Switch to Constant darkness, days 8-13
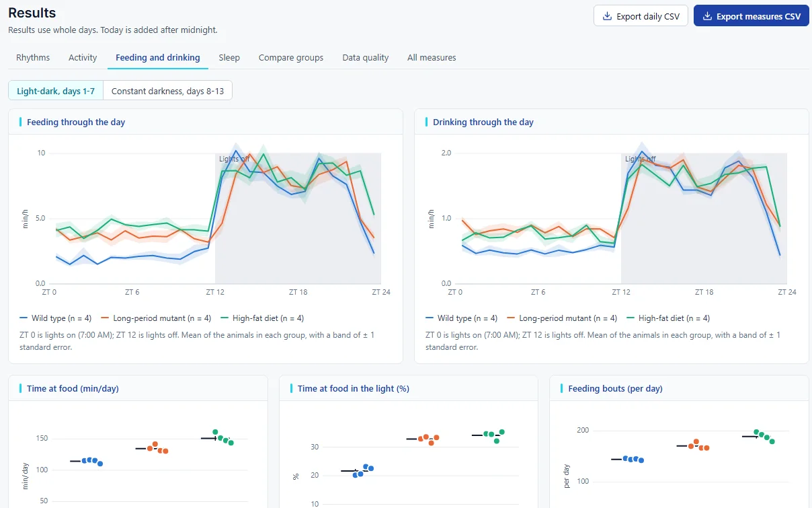 167,91
